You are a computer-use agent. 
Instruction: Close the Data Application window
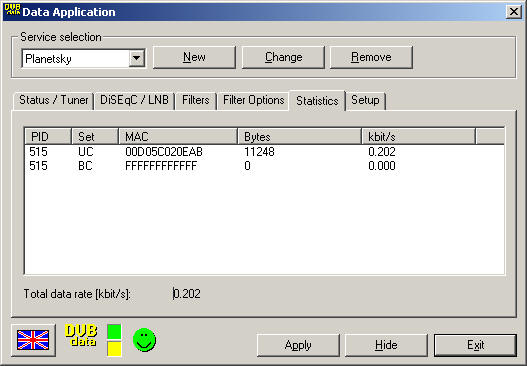(x=514, y=12)
